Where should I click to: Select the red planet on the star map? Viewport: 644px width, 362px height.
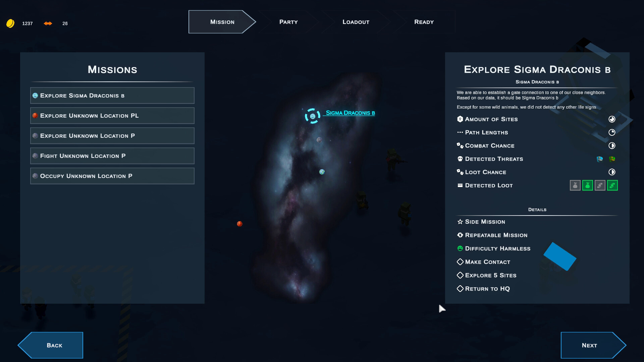[239, 224]
